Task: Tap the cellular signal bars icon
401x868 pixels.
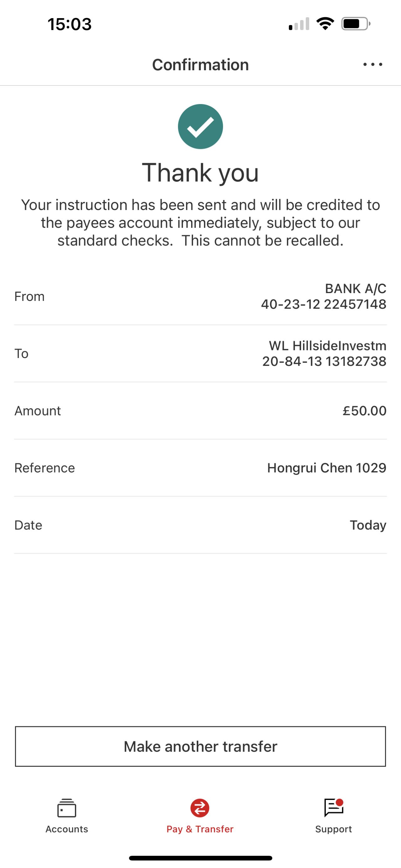Action: tap(299, 24)
